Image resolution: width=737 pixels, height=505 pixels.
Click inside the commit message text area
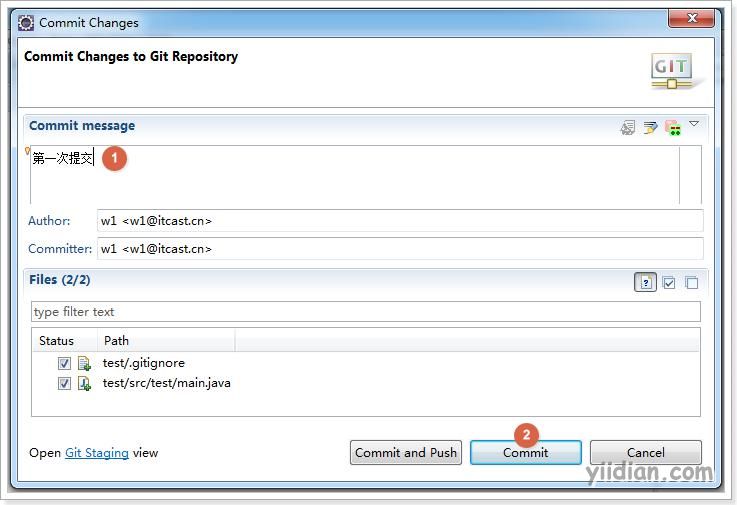click(354, 174)
